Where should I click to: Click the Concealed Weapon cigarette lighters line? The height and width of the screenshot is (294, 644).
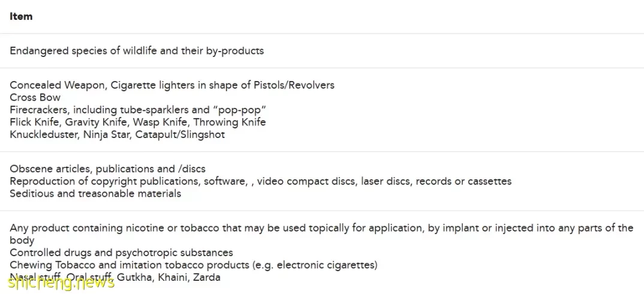click(x=172, y=85)
